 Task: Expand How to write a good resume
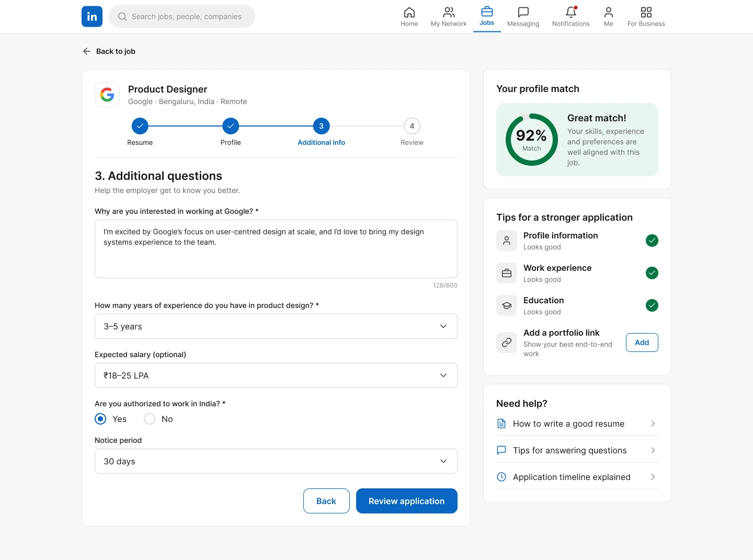[x=577, y=424]
